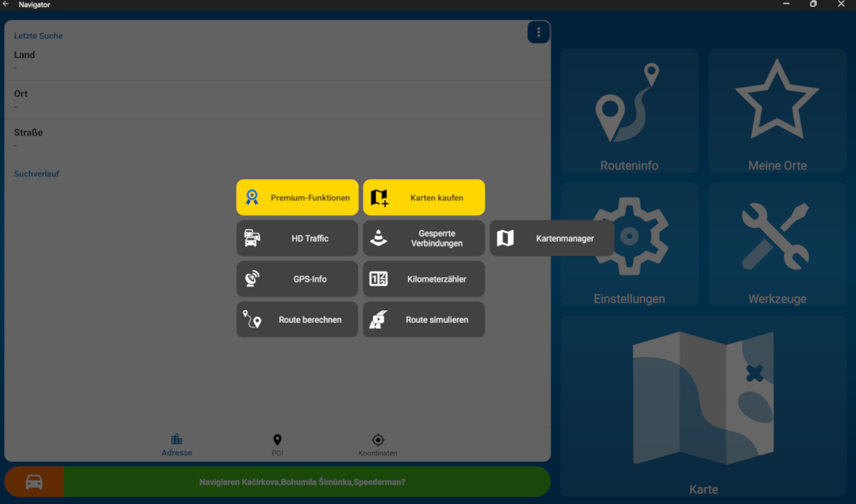
Task: Click the Karten kaufen button
Action: [424, 197]
